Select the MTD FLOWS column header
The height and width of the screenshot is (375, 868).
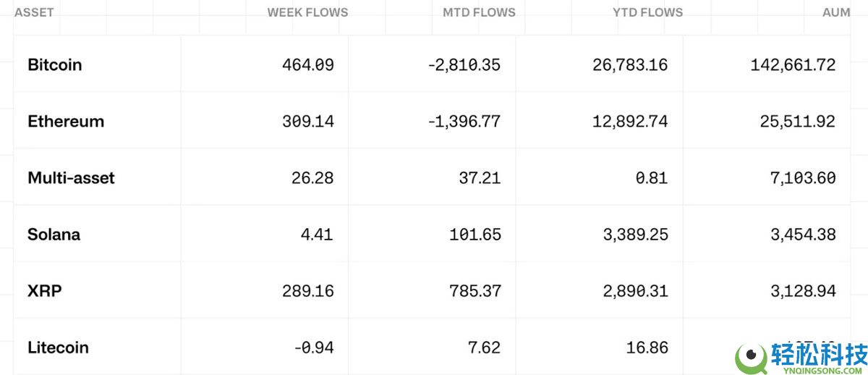point(479,12)
